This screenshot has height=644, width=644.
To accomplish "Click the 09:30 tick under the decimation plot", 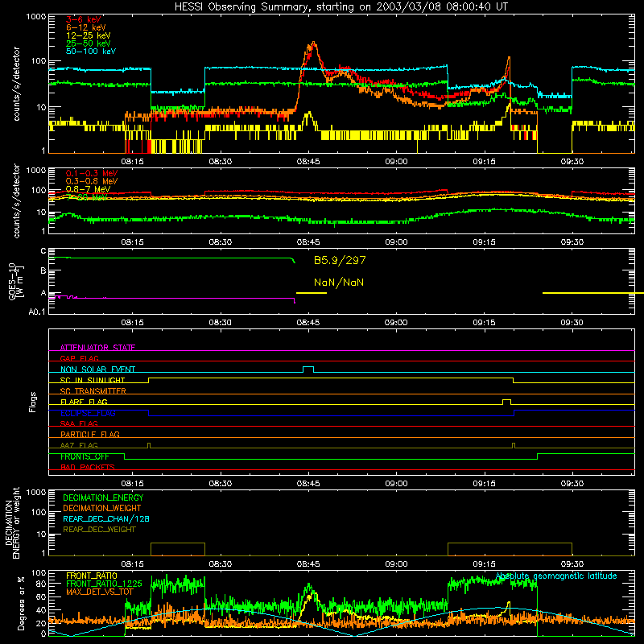I will tap(572, 564).
